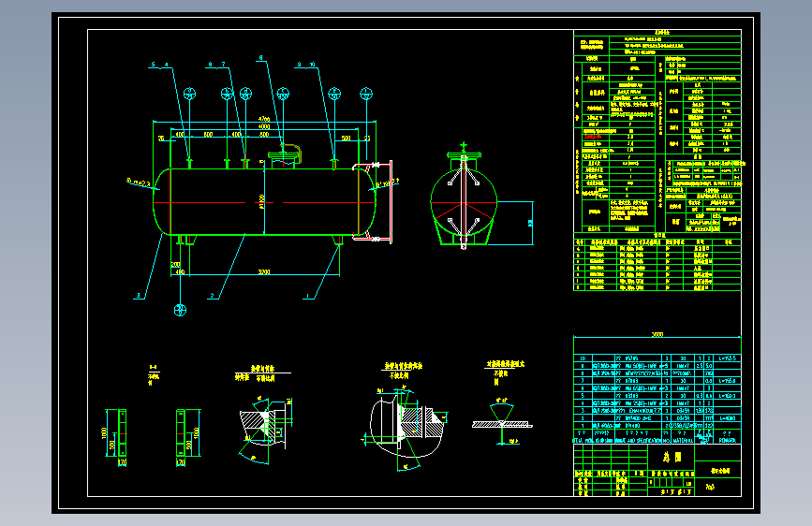Pick part callout number 3 leader label
The height and width of the screenshot is (526, 812).
pos(138,296)
